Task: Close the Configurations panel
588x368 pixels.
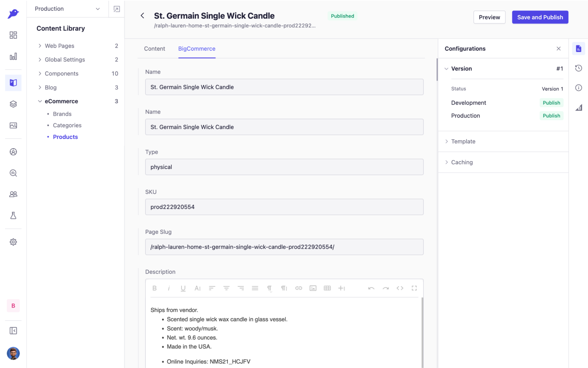Action: pyautogui.click(x=558, y=48)
